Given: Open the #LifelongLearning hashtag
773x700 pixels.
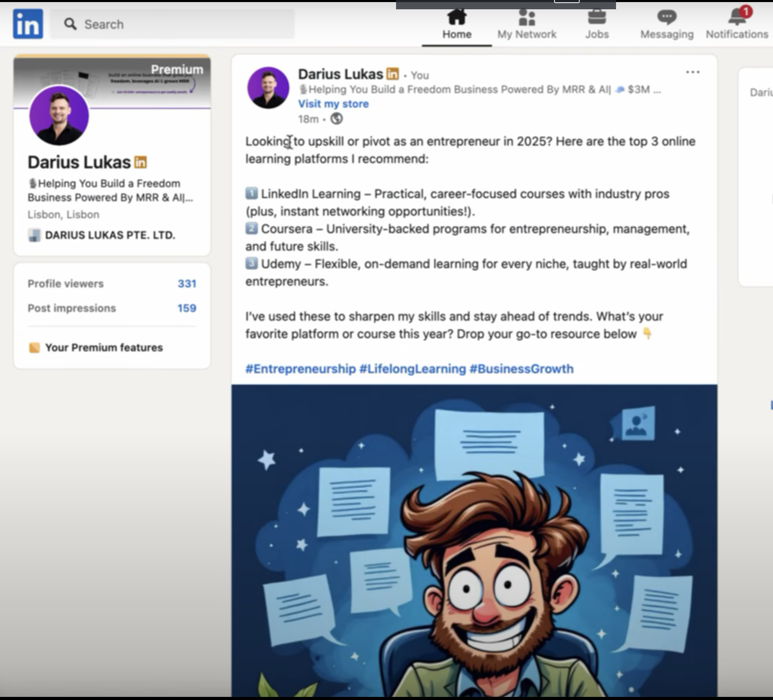Looking at the screenshot, I should [x=412, y=369].
